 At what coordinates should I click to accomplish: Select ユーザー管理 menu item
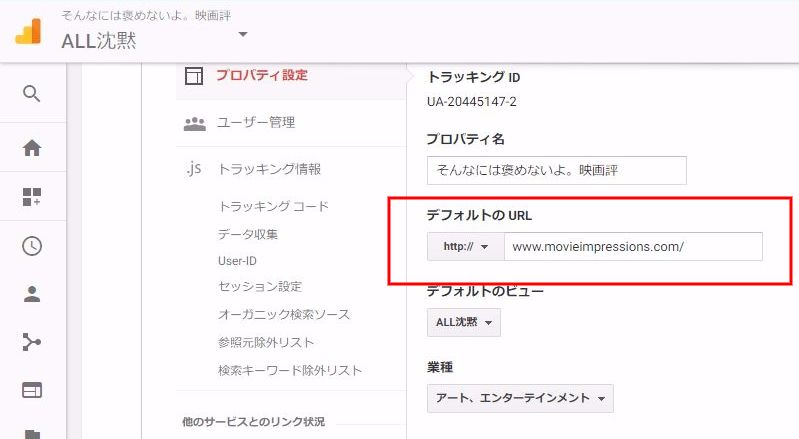pyautogui.click(x=256, y=123)
